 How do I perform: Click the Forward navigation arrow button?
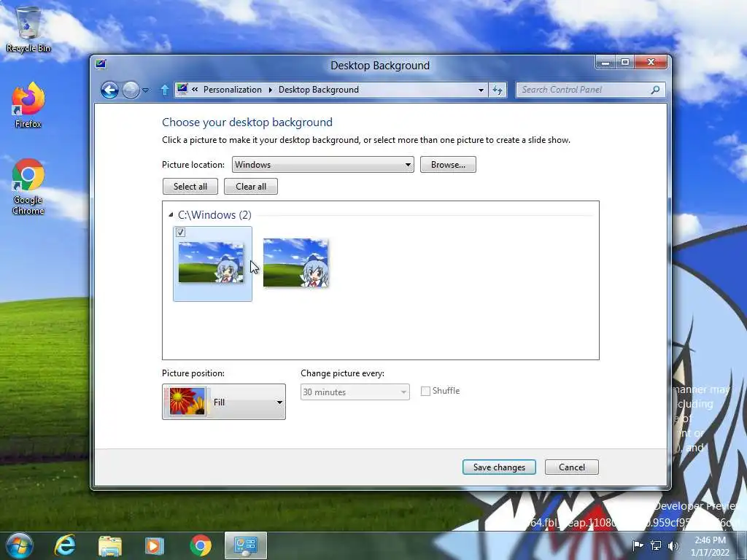click(x=131, y=90)
